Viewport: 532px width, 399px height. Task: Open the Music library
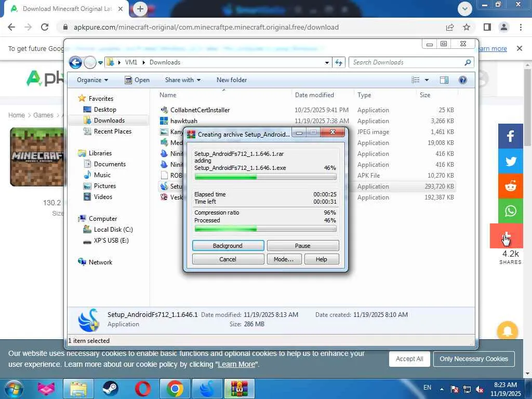tap(102, 175)
